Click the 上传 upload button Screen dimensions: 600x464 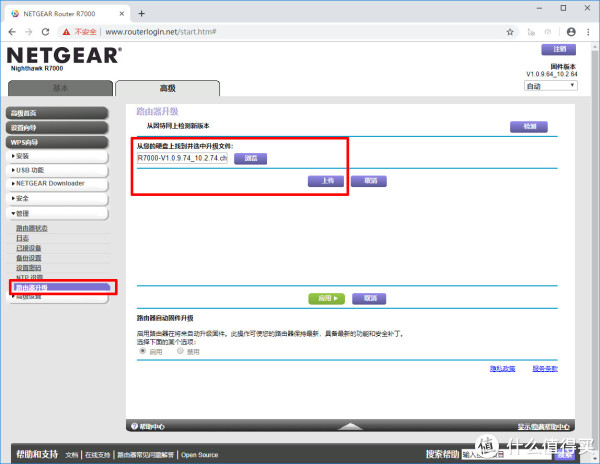pos(326,181)
